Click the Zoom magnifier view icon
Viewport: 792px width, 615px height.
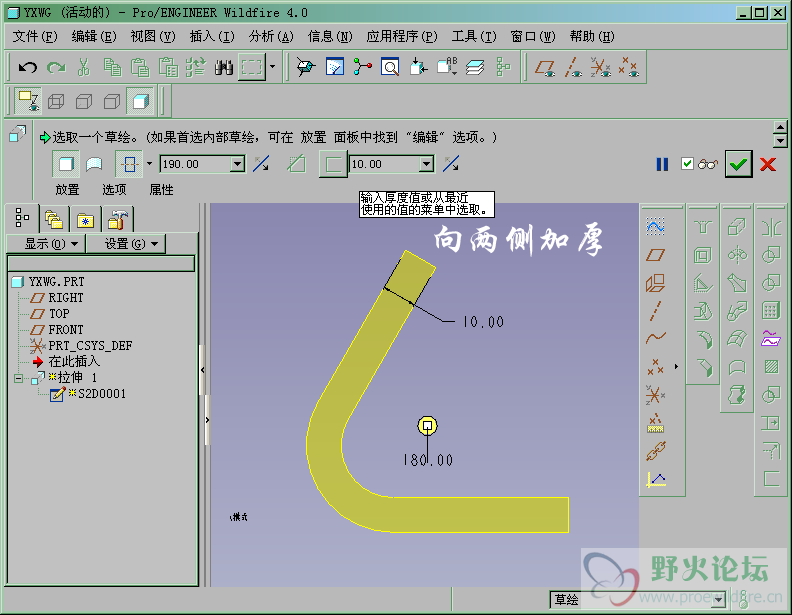(390, 67)
